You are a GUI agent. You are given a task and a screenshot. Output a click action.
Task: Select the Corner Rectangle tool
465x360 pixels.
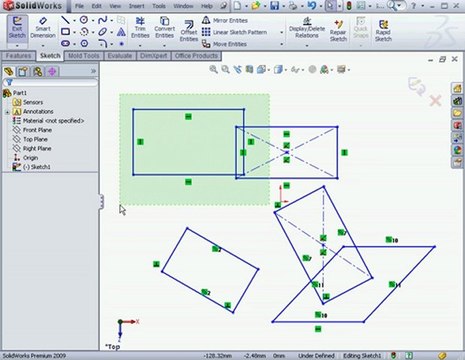click(65, 32)
